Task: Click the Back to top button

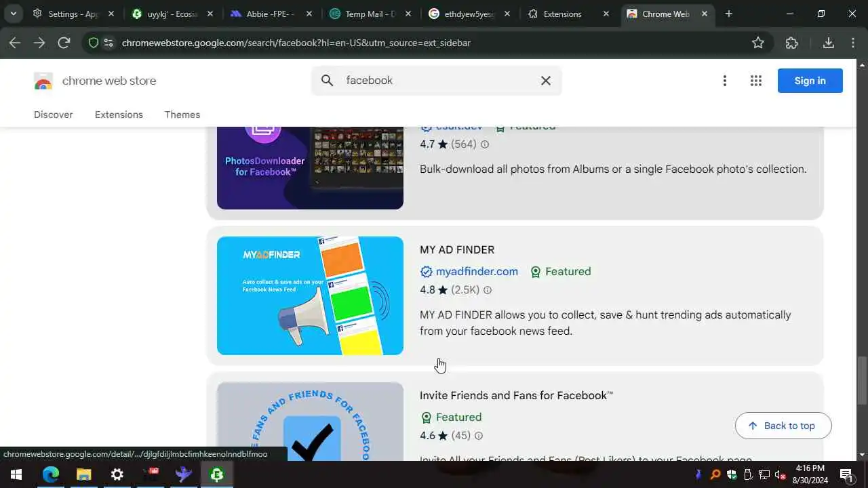Action: (x=783, y=426)
